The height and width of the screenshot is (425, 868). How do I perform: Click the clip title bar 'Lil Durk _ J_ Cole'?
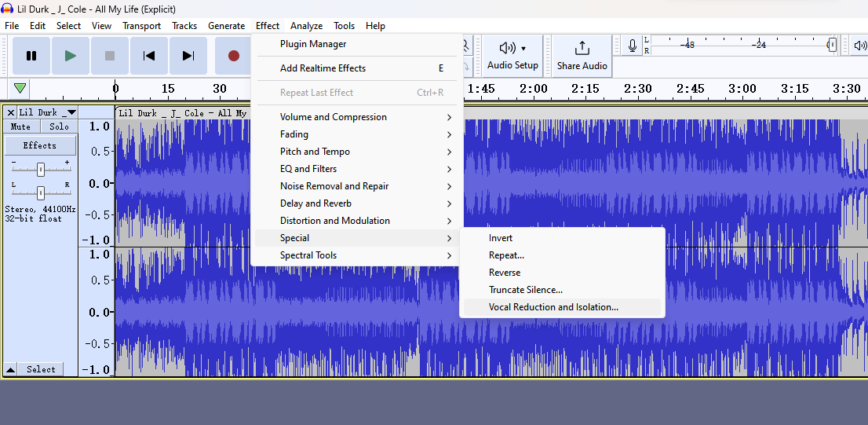183,113
